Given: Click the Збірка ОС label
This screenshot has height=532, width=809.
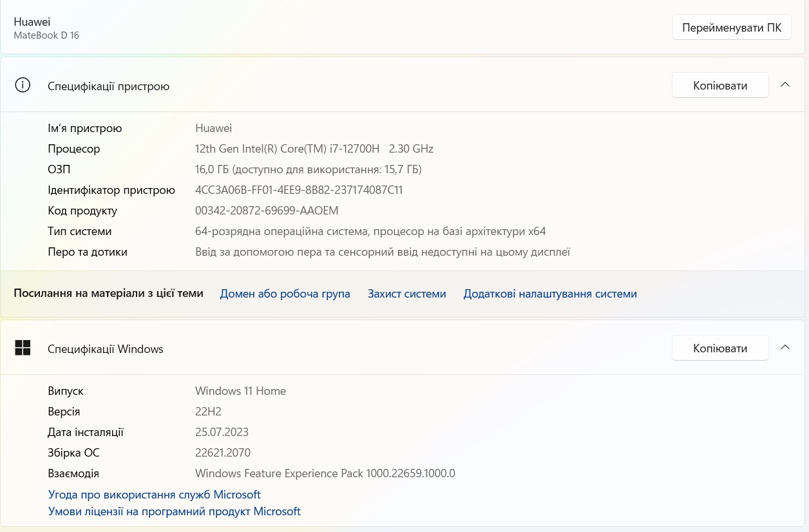Looking at the screenshot, I should [x=73, y=453].
